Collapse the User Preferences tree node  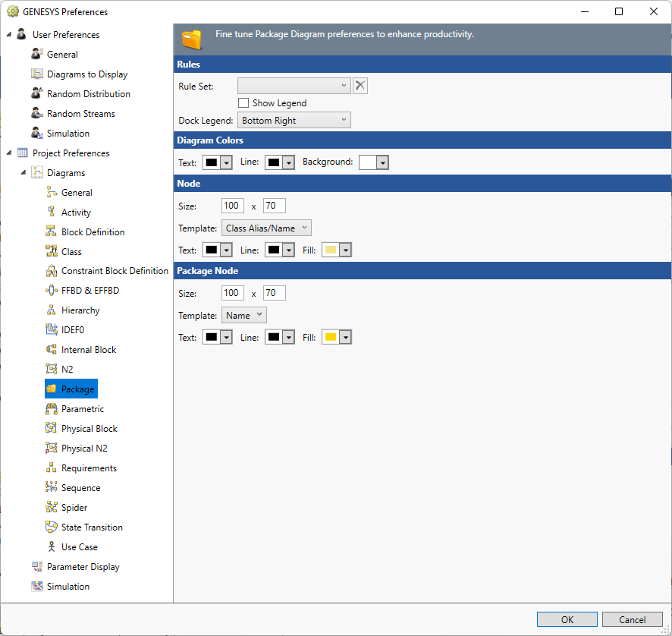click(x=8, y=34)
